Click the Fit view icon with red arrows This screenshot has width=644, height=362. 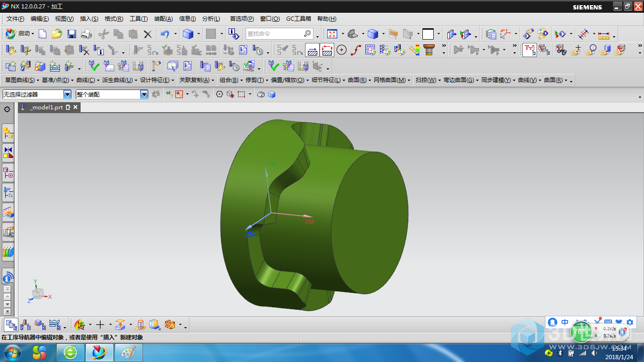(x=332, y=34)
